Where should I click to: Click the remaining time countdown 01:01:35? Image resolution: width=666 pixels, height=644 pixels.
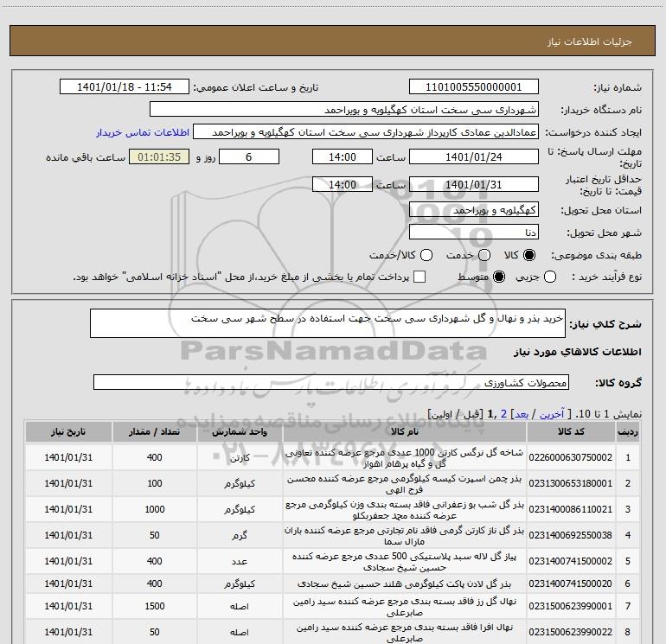point(159,156)
